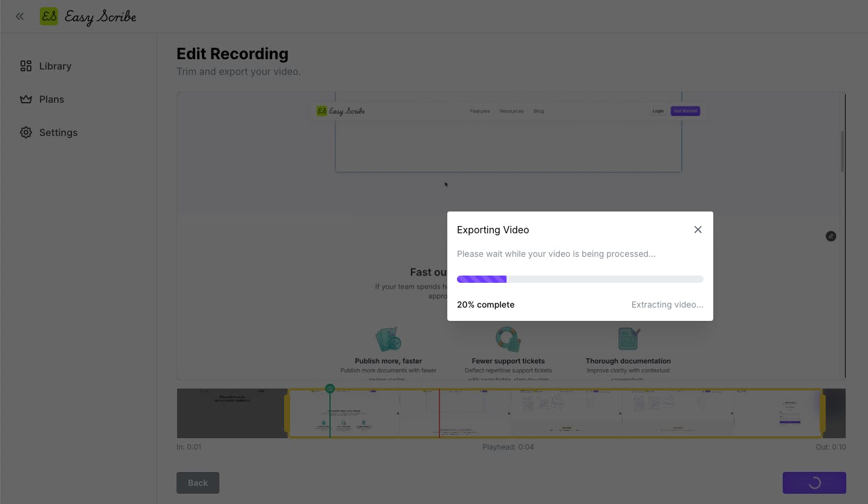The image size is (868, 504).
Task: Click the "Exporting Video" dialog title
Action: pyautogui.click(x=493, y=230)
